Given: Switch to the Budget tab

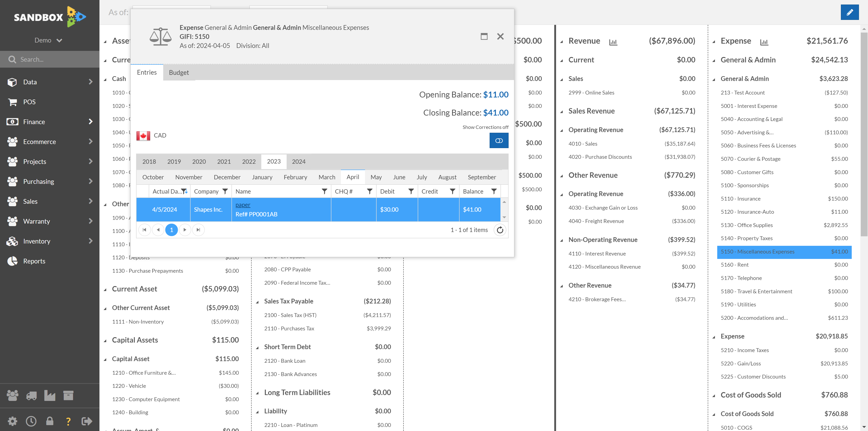Looking at the screenshot, I should coord(179,72).
